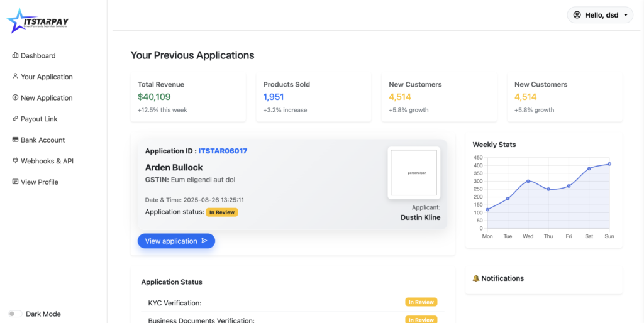Image resolution: width=644 pixels, height=323 pixels.
Task: Go to Payout Link in sidebar
Action: point(39,119)
